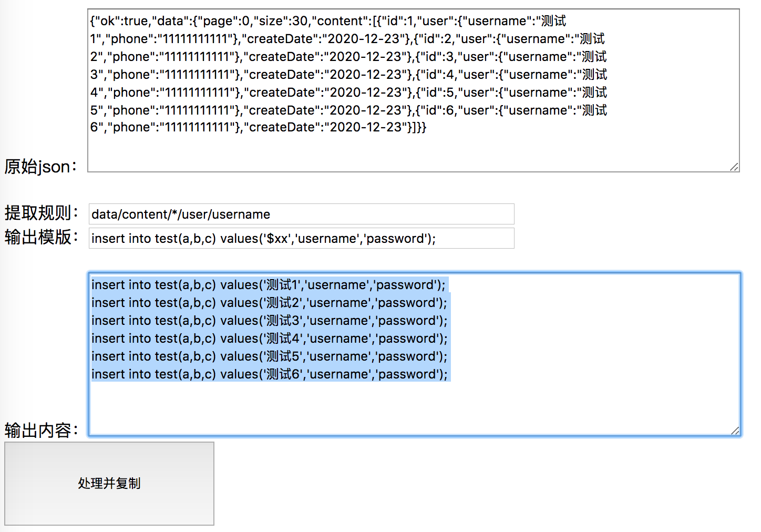This screenshot has width=761, height=532.
Task: Click output line containing '测试5'
Action: click(x=270, y=356)
